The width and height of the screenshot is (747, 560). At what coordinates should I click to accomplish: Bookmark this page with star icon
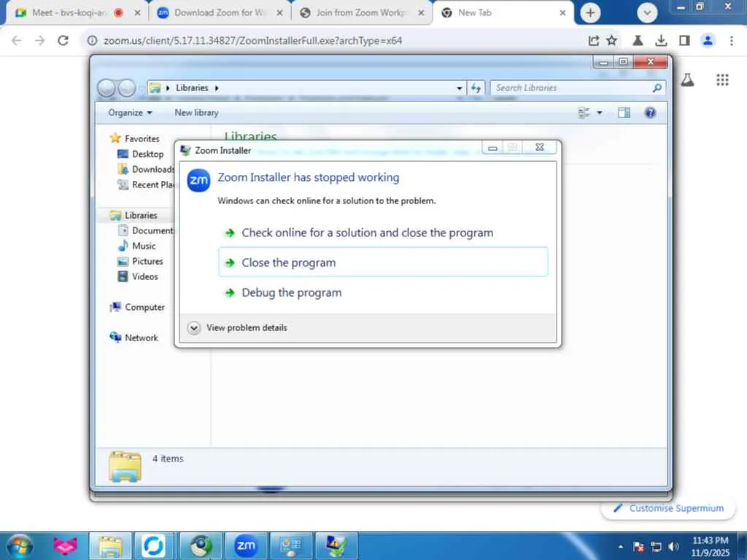612,41
